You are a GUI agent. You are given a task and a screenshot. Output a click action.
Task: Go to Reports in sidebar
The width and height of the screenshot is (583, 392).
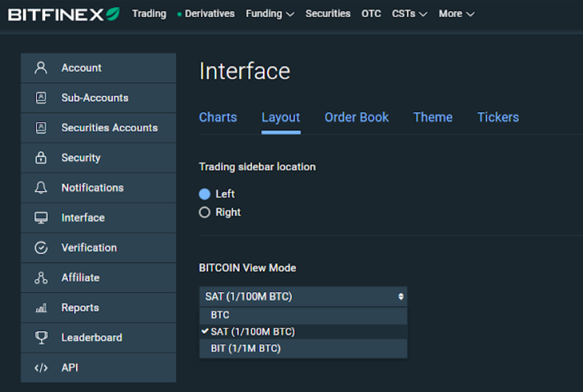click(99, 308)
